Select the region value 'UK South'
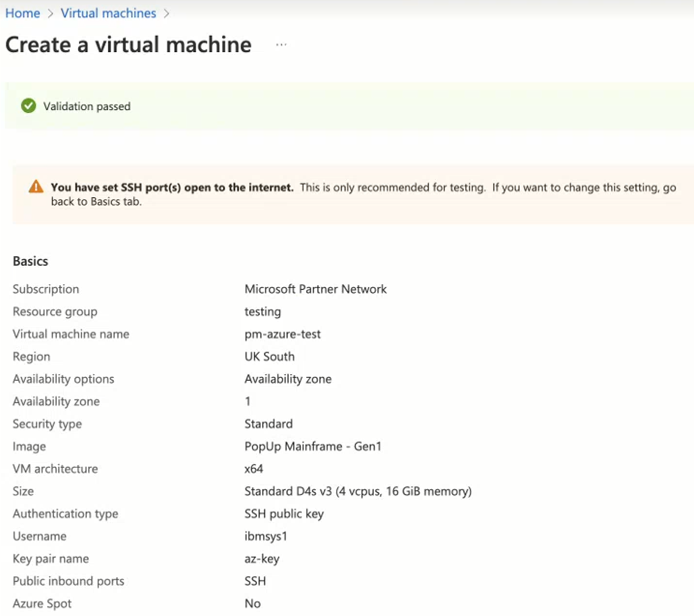 tap(270, 357)
